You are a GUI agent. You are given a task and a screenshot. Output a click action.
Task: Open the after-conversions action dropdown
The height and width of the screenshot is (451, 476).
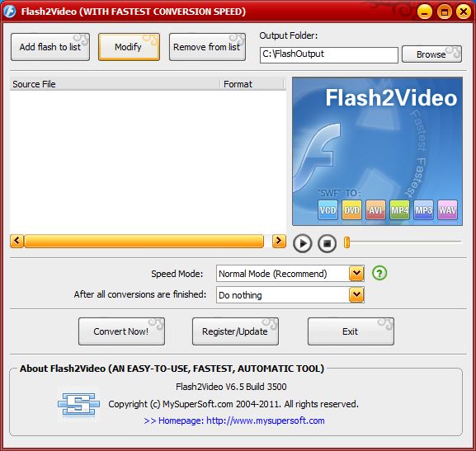(356, 294)
